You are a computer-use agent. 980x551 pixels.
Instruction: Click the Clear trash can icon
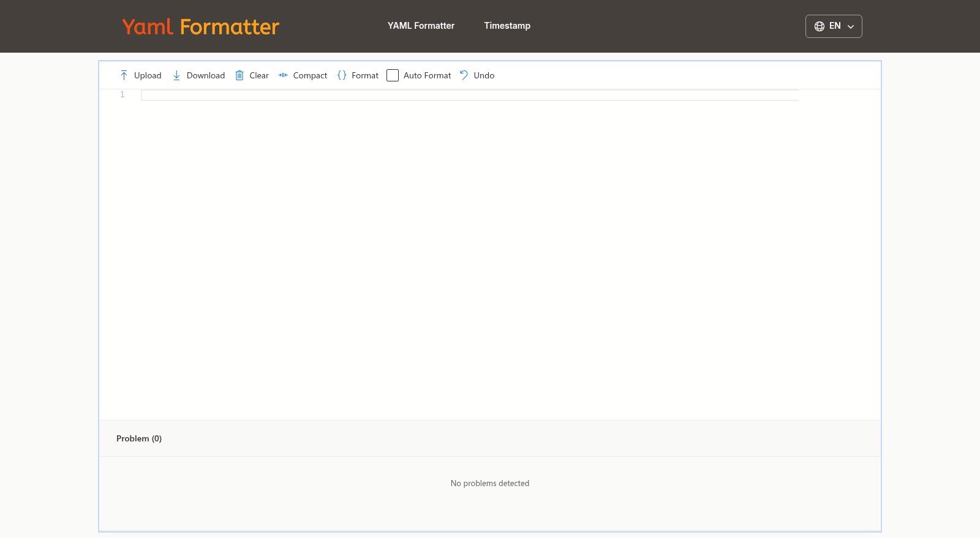pos(239,75)
